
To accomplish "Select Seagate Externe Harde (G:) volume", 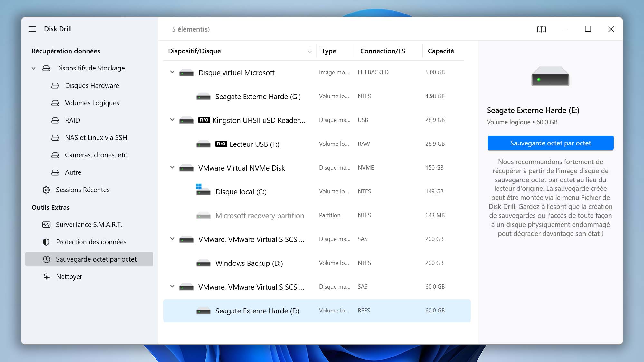I will click(258, 97).
